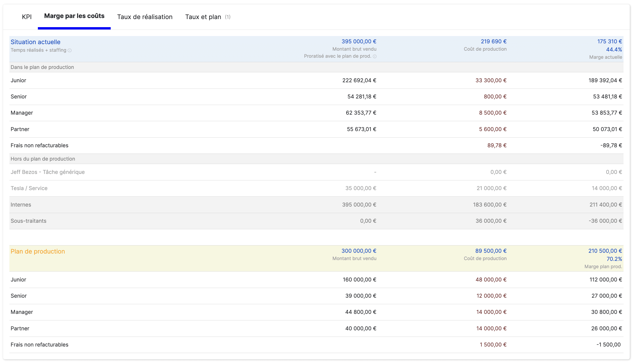Viewport: 635px width, 364px height.
Task: Click the 175 310 € Marge actuelle value
Action: [x=610, y=42]
